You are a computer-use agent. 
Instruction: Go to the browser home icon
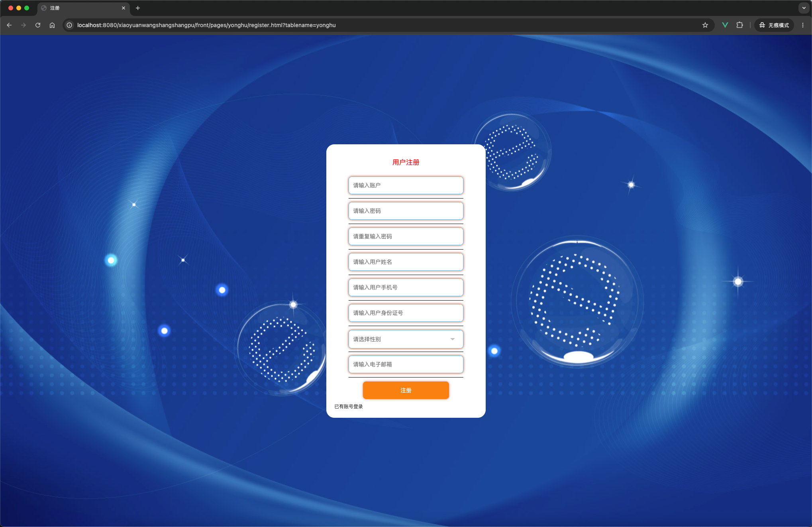pyautogui.click(x=52, y=25)
